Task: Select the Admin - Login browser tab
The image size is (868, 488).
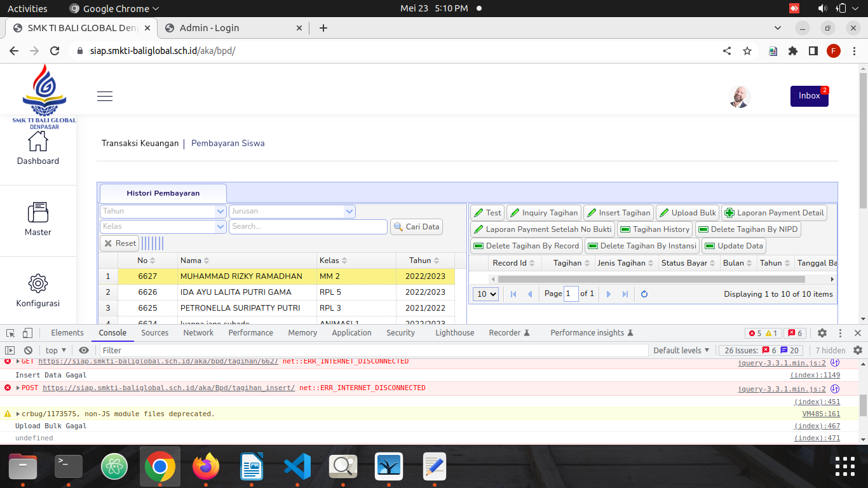Action: (x=210, y=28)
